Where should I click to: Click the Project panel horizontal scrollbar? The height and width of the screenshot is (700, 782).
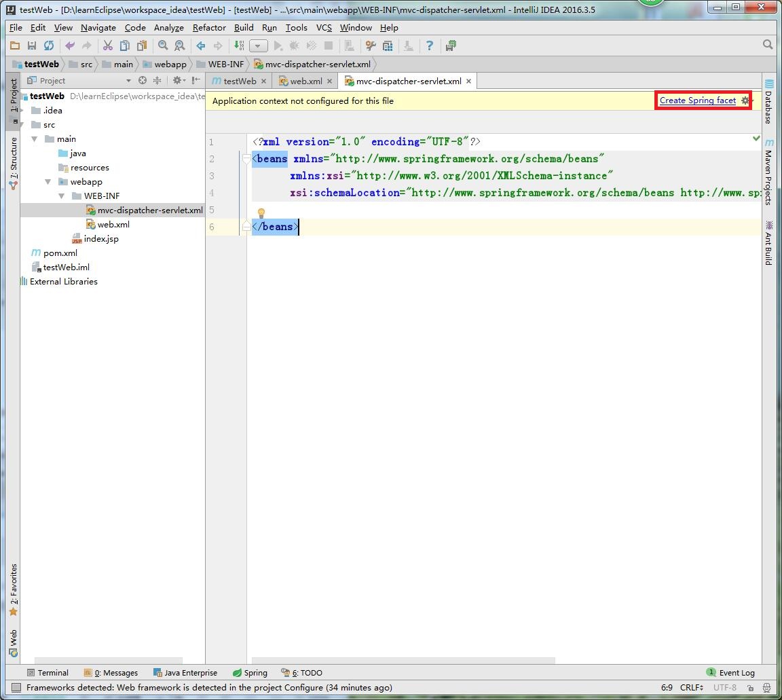[x=108, y=660]
